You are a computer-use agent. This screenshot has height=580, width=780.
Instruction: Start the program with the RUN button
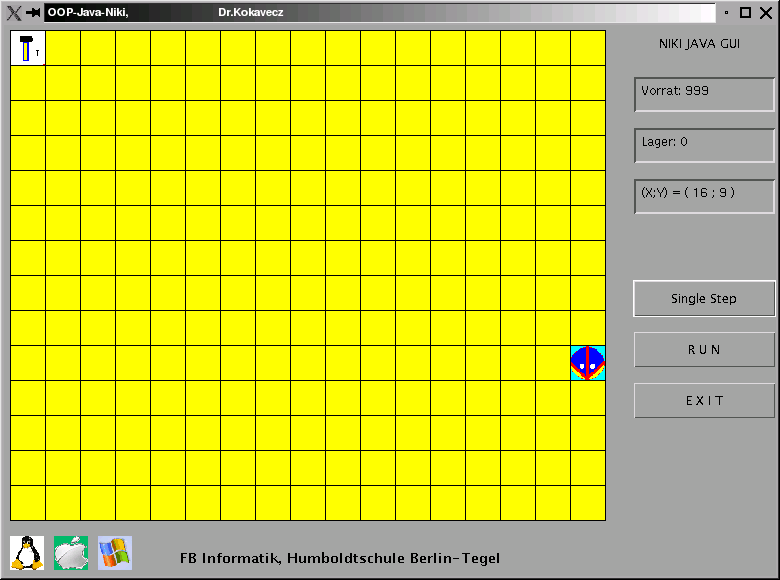[x=704, y=350]
